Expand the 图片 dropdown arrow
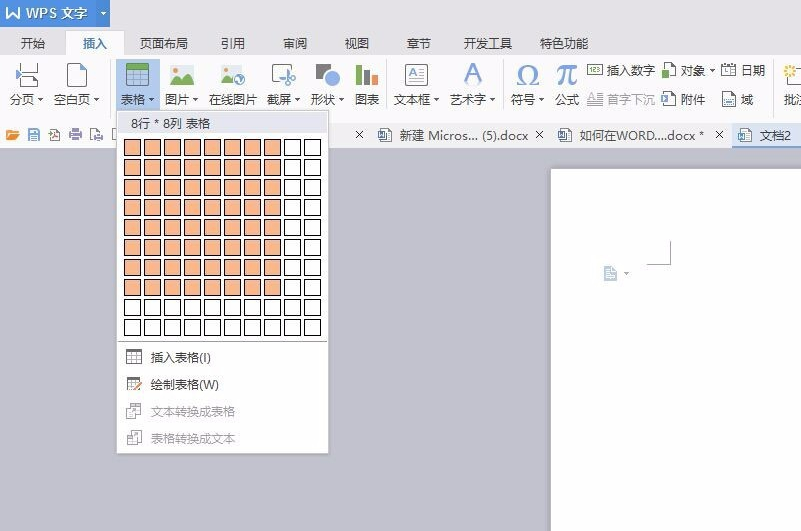The width and height of the screenshot is (801, 531). (x=195, y=100)
